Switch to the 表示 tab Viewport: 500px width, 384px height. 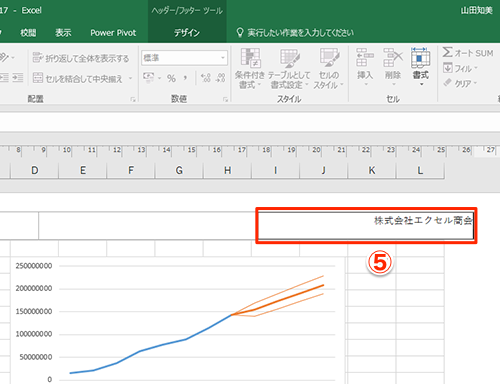coord(63,33)
